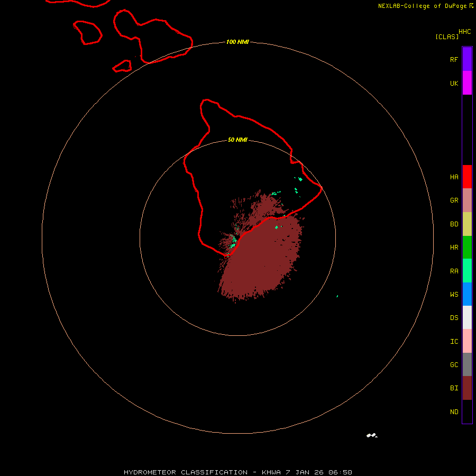The image size is (476, 476).
Task: Click the "RA" legend label
Action: coord(454,271)
